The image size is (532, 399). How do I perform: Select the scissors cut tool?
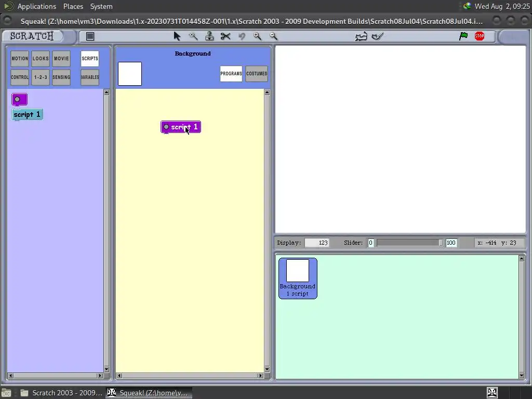[225, 36]
